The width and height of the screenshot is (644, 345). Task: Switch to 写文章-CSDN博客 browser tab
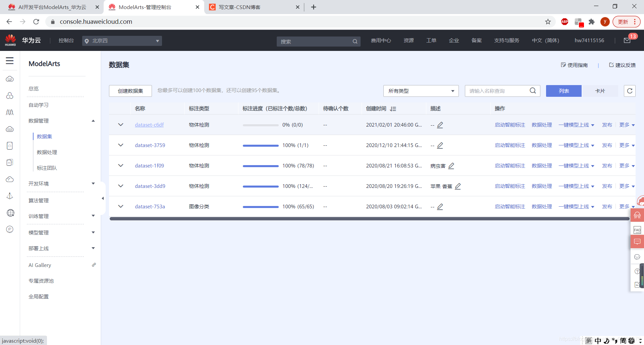[254, 7]
